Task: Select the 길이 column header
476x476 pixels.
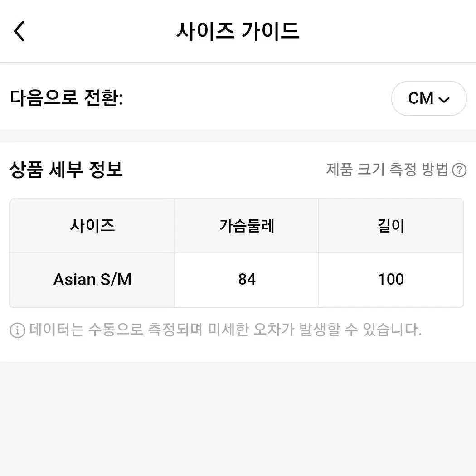Action: pyautogui.click(x=391, y=226)
